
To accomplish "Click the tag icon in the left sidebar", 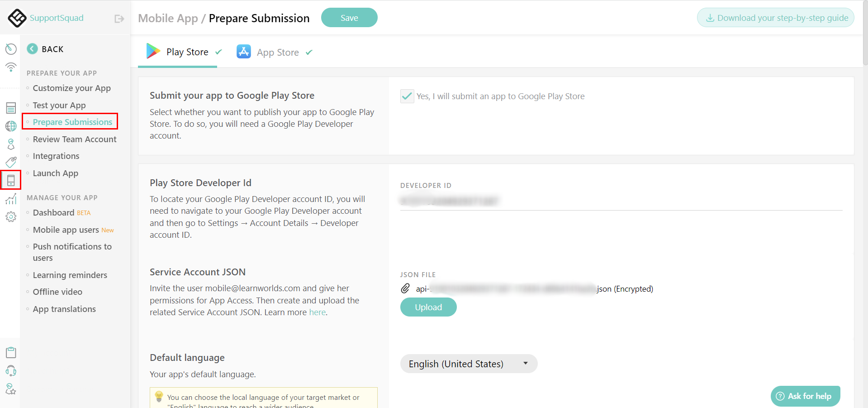I will pos(10,162).
